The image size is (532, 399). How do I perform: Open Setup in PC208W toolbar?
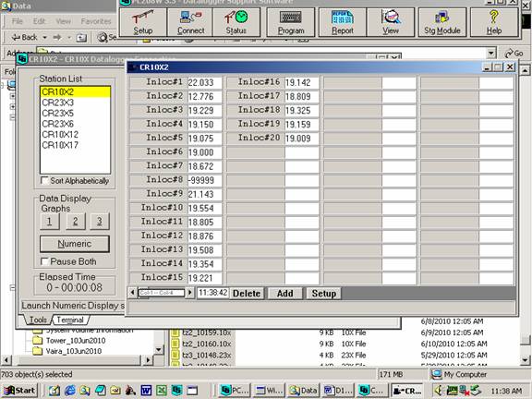143,22
